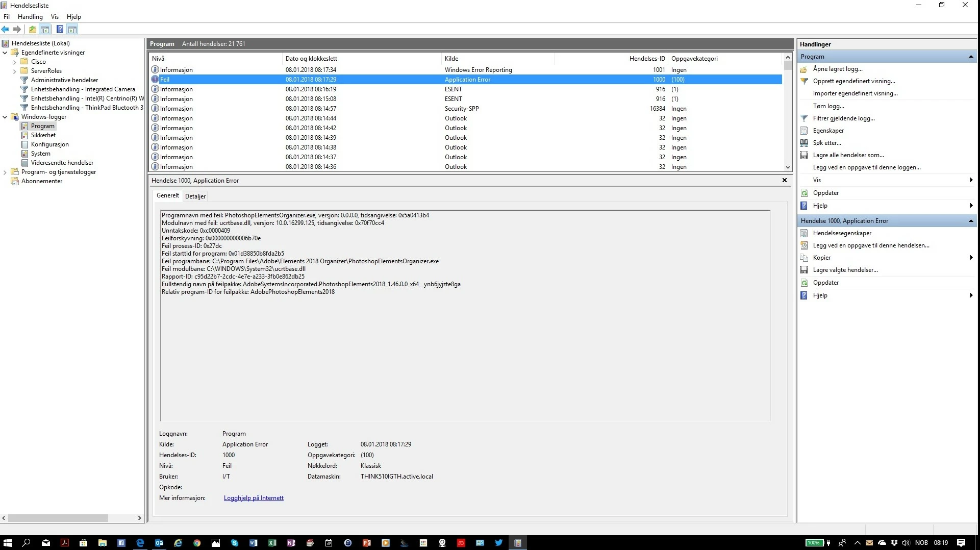Image resolution: width=980 pixels, height=550 pixels.
Task: Expand the ServerRoles folder node
Action: [15, 71]
